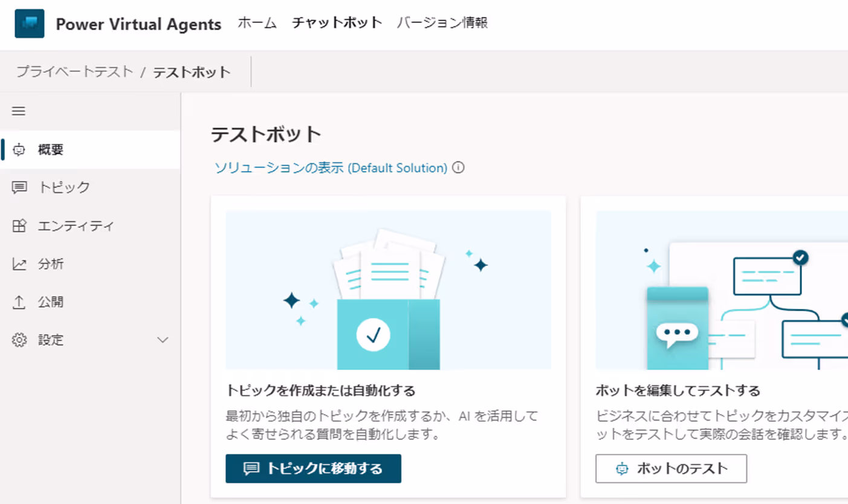Click the トピックに移動する button
Image resolution: width=848 pixels, height=504 pixels.
click(x=313, y=469)
